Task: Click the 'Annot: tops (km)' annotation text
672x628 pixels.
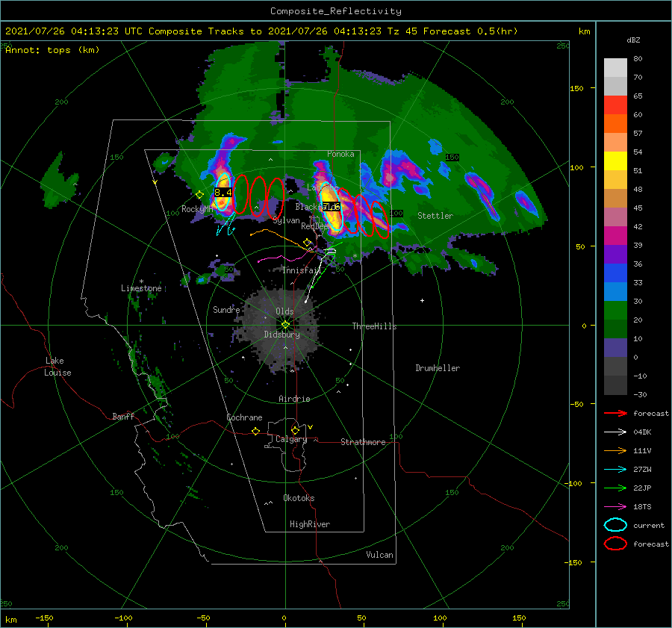Action: pyautogui.click(x=52, y=50)
